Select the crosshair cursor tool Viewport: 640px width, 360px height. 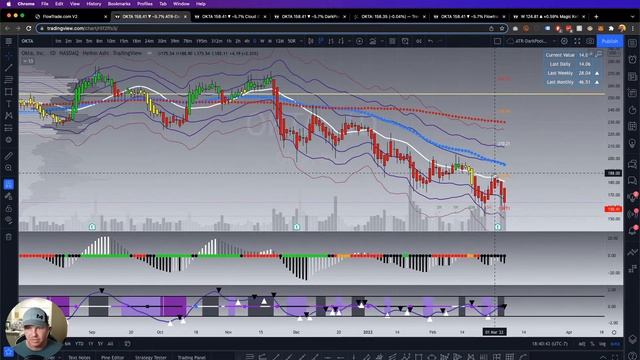tap(9, 56)
